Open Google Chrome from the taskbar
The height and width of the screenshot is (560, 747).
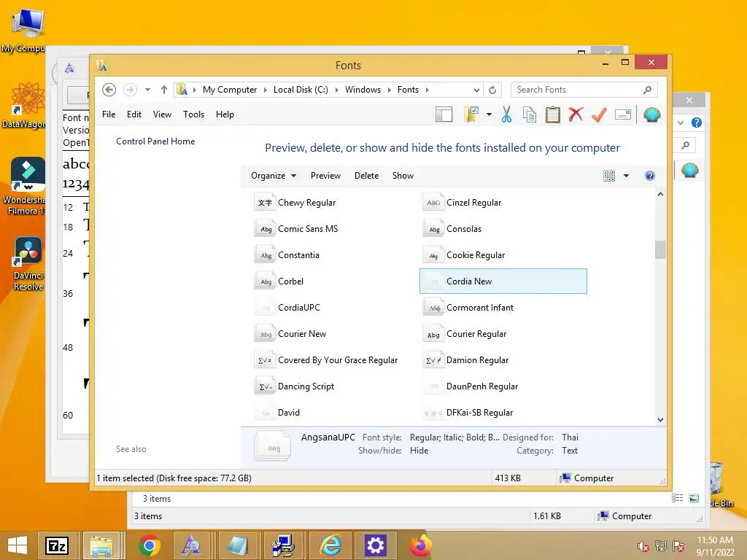149,545
